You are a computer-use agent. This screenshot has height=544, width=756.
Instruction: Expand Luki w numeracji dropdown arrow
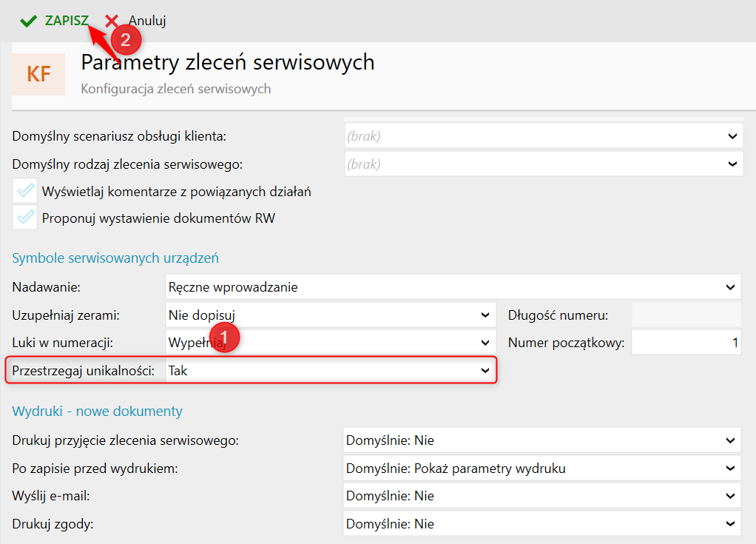[x=485, y=343]
